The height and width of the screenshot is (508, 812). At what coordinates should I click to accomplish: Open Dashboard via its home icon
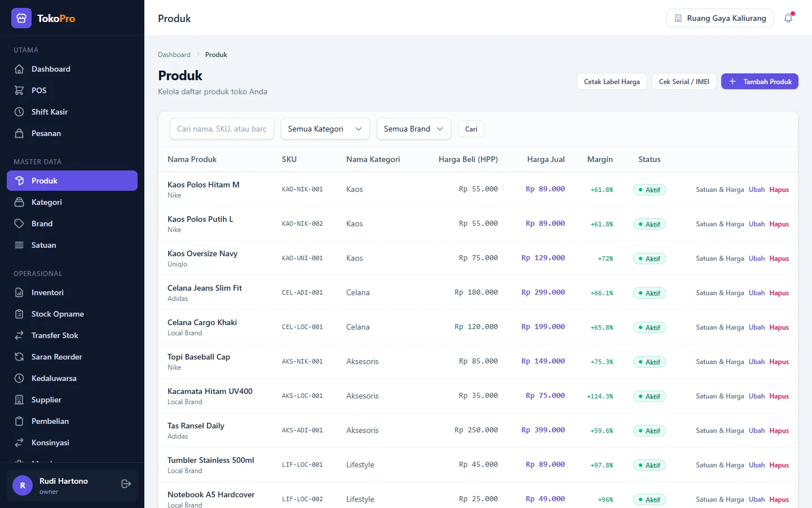tap(19, 69)
